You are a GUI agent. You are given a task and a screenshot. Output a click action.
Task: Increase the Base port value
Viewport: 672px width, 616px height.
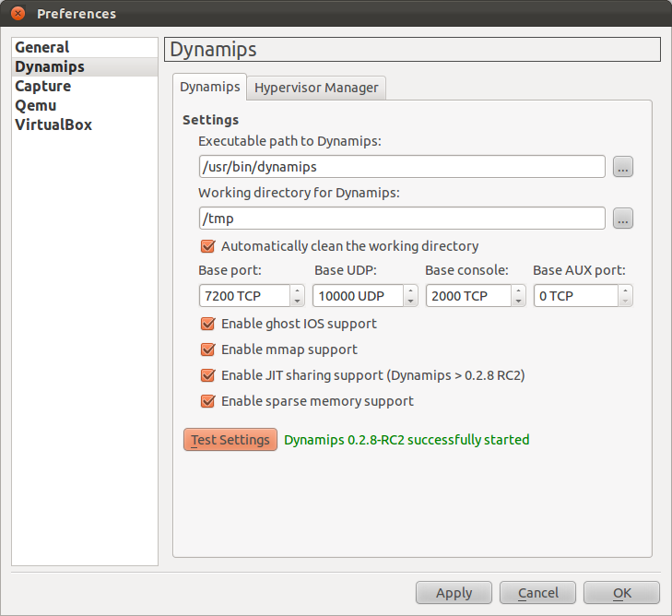298,290
